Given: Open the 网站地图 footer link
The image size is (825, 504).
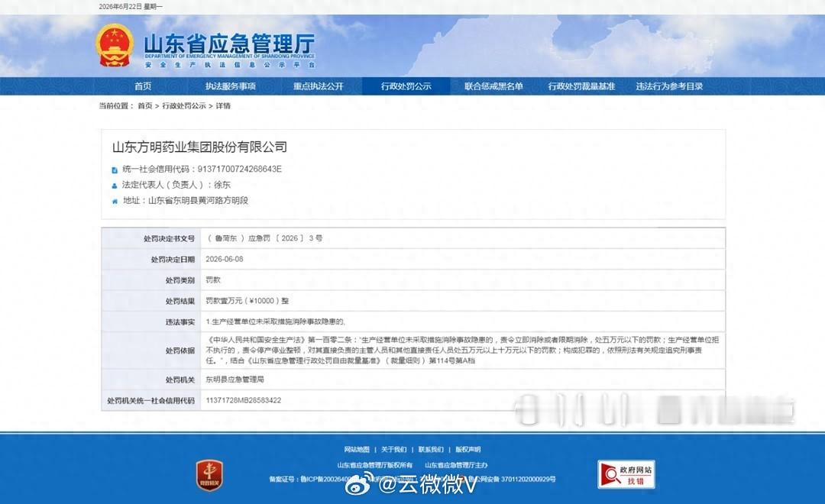Looking at the screenshot, I should (x=357, y=450).
